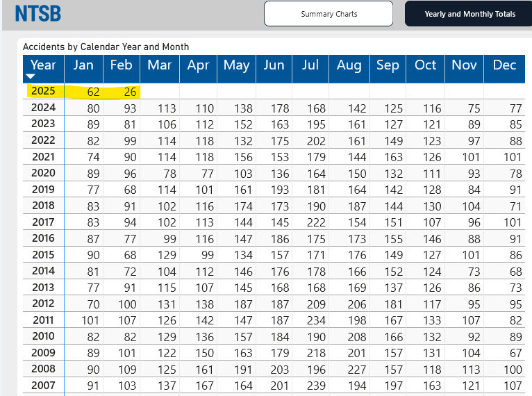Select the 2023 year row label

(x=43, y=124)
